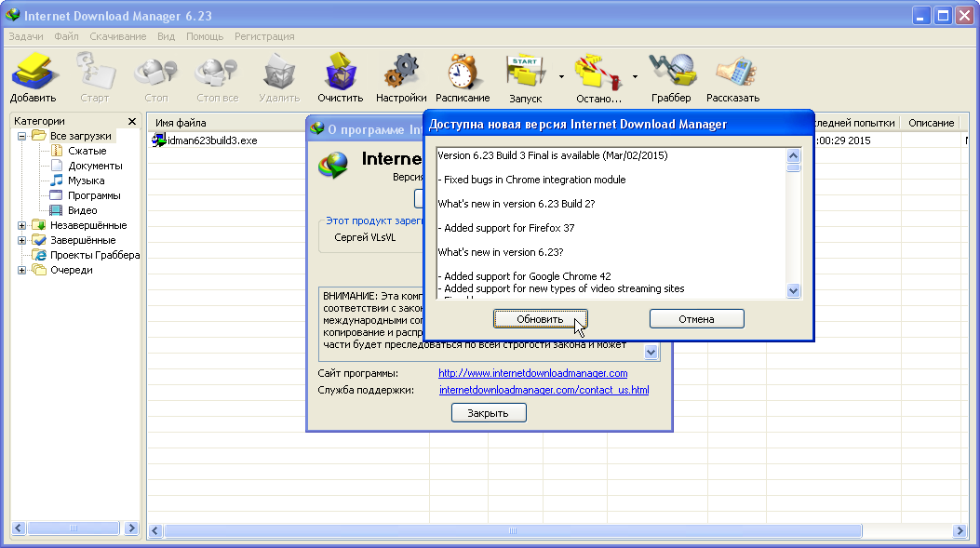Open the Запуск dropdown arrow
The image size is (980, 548).
coord(561,77)
